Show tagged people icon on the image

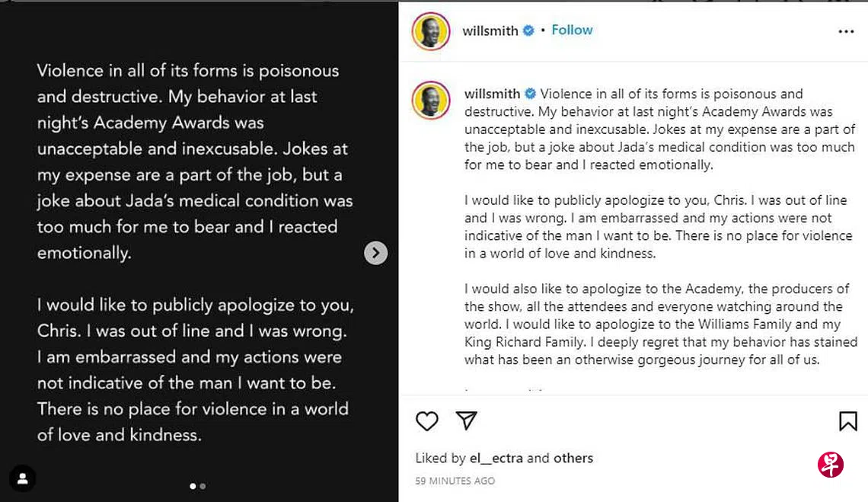click(x=23, y=478)
